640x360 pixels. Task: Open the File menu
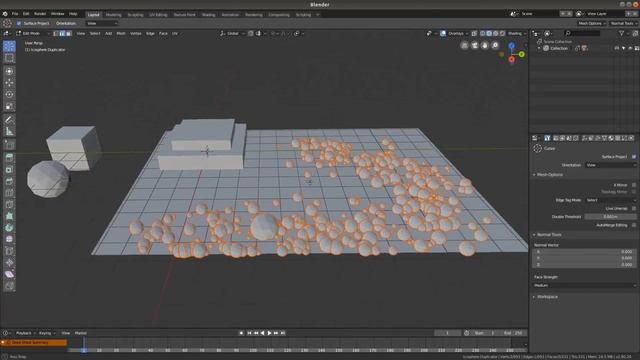(x=15, y=14)
